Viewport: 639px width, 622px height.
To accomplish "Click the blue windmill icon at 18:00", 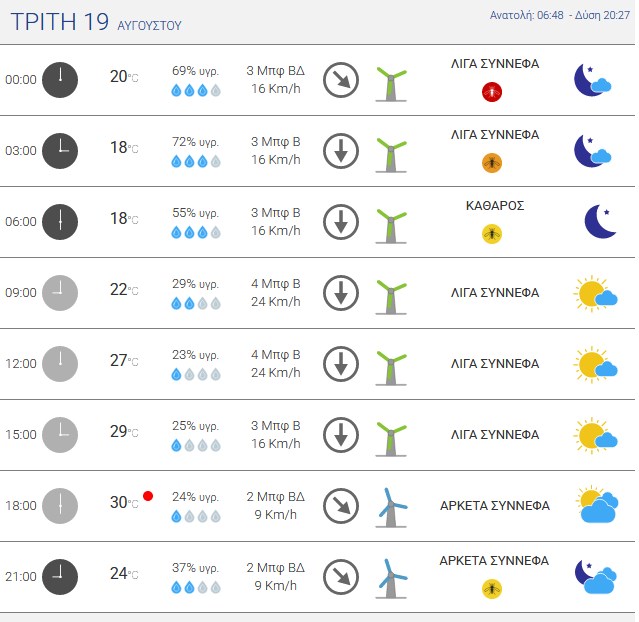I will tap(391, 507).
